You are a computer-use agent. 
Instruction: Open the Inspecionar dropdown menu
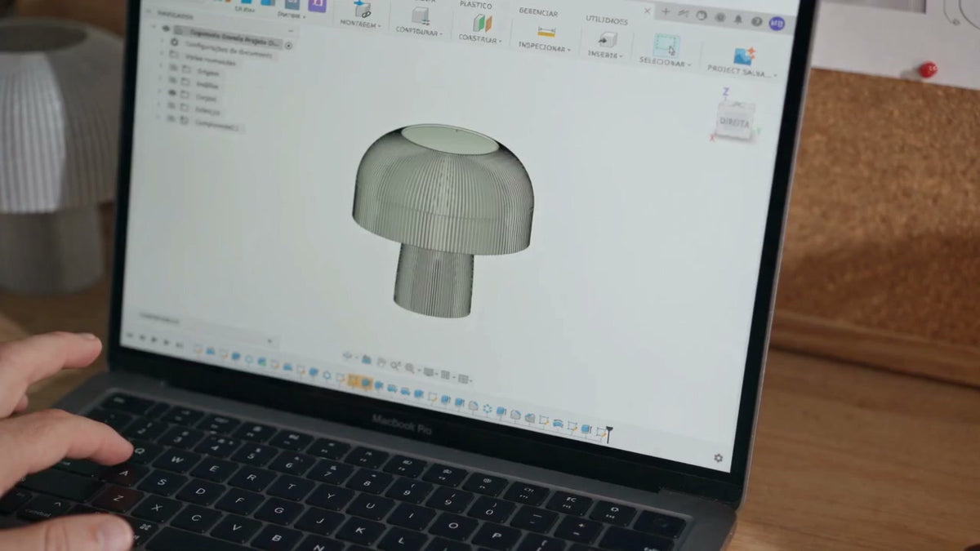[x=543, y=47]
